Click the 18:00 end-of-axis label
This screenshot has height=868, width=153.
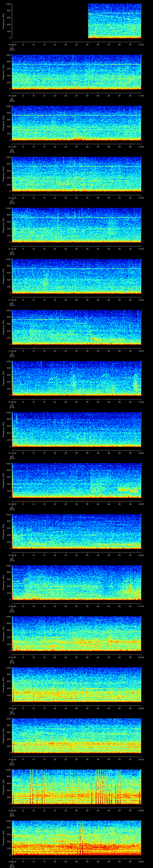(141, 453)
